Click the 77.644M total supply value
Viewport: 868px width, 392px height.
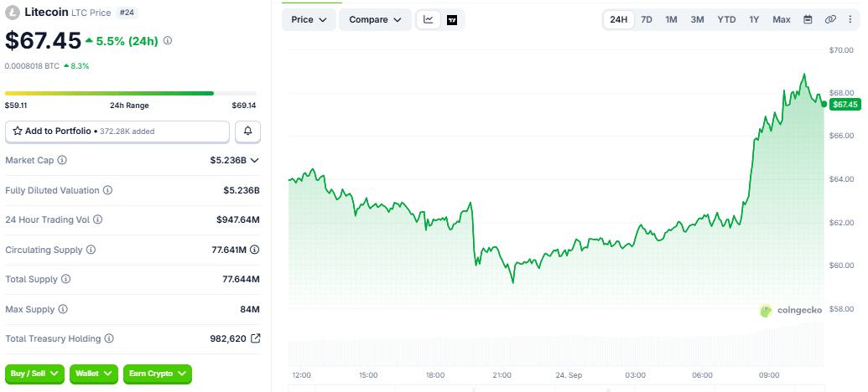click(241, 279)
